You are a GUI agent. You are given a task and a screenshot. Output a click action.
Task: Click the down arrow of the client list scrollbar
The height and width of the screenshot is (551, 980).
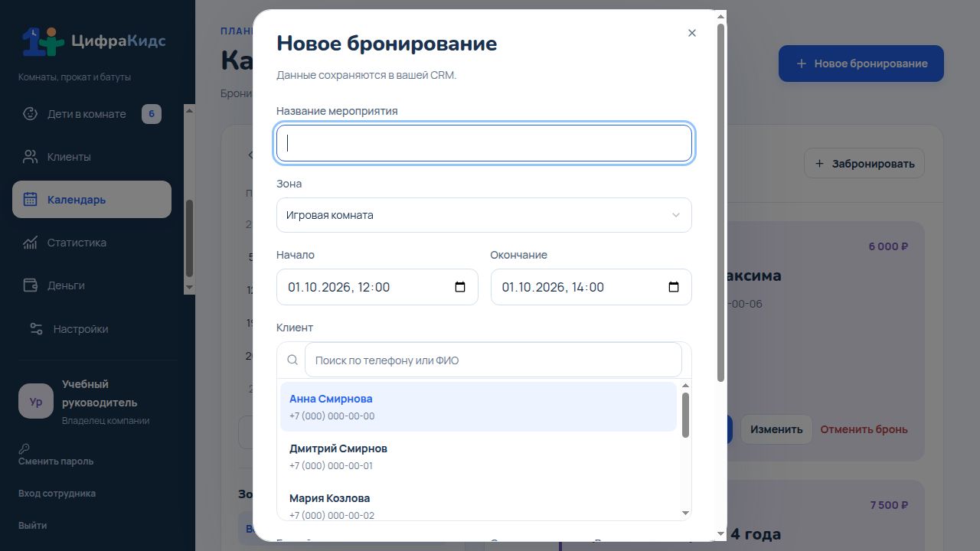pos(685,513)
